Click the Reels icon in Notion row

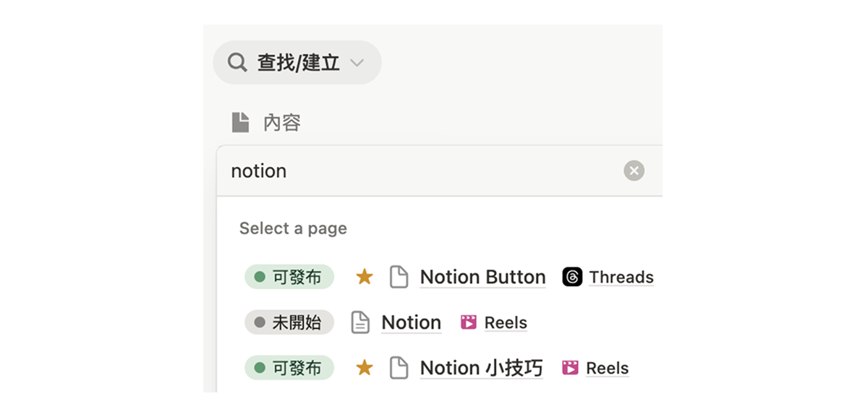coord(469,322)
